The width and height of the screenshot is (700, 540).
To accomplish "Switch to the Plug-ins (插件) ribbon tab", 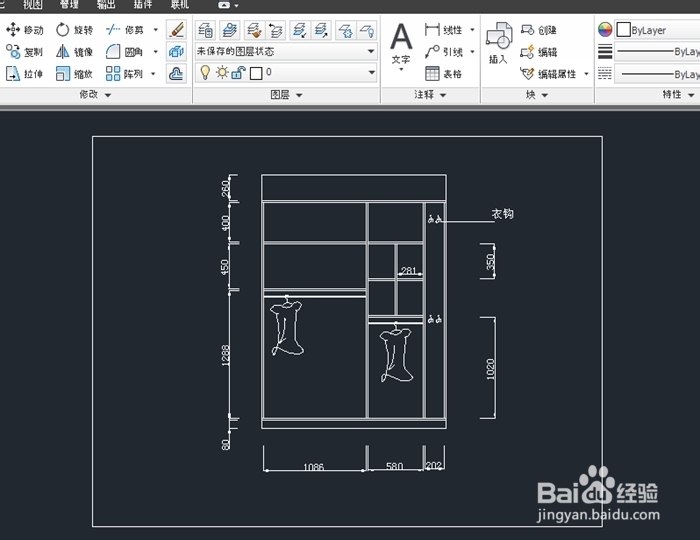I will tap(143, 5).
